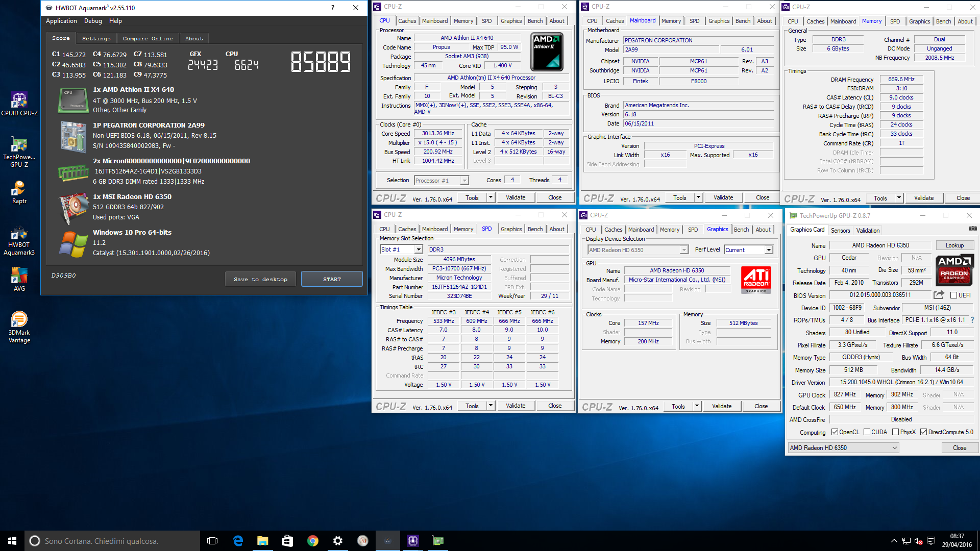This screenshot has width=980, height=551.
Task: Open Raptr desktop shortcut
Action: [19, 192]
